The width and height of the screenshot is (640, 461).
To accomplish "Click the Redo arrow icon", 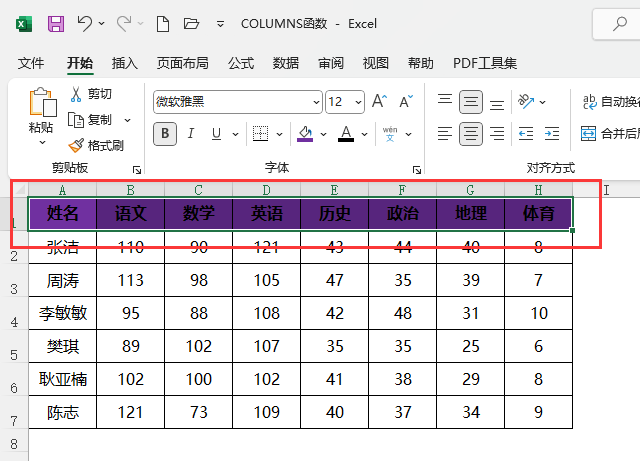I will (124, 23).
